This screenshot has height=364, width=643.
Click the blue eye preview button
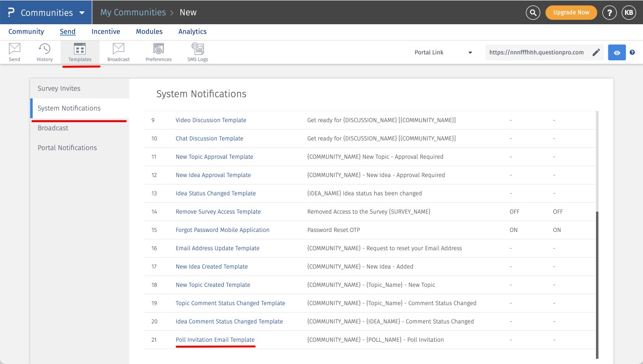pyautogui.click(x=617, y=52)
